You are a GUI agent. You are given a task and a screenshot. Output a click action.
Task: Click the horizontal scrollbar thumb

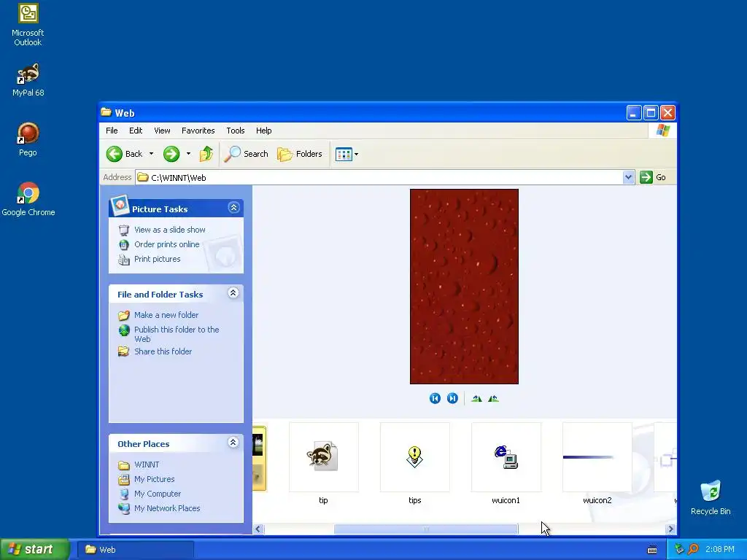tap(426, 529)
